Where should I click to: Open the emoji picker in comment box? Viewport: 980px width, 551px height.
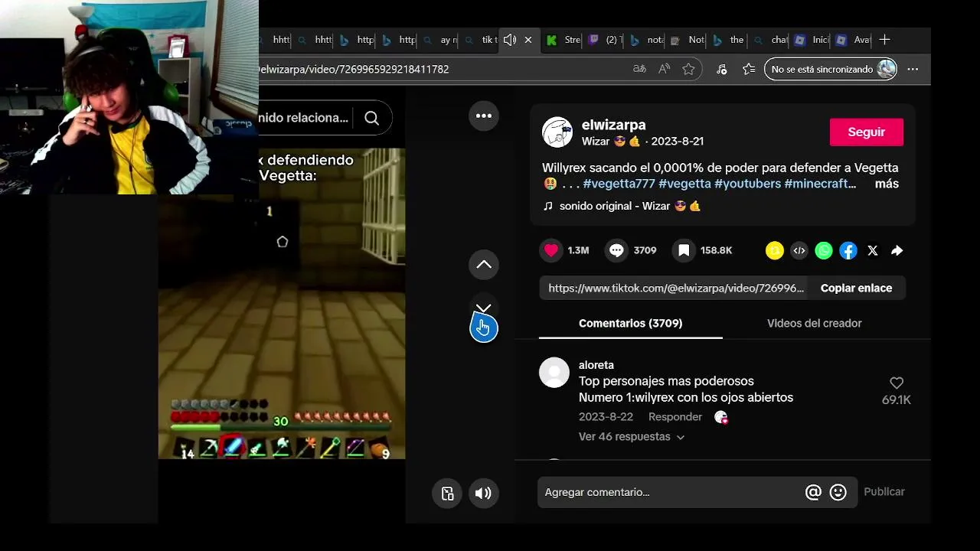(x=838, y=492)
